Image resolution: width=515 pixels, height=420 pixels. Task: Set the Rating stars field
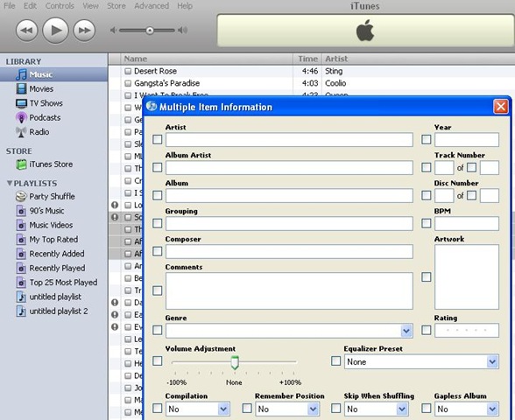coord(467,331)
